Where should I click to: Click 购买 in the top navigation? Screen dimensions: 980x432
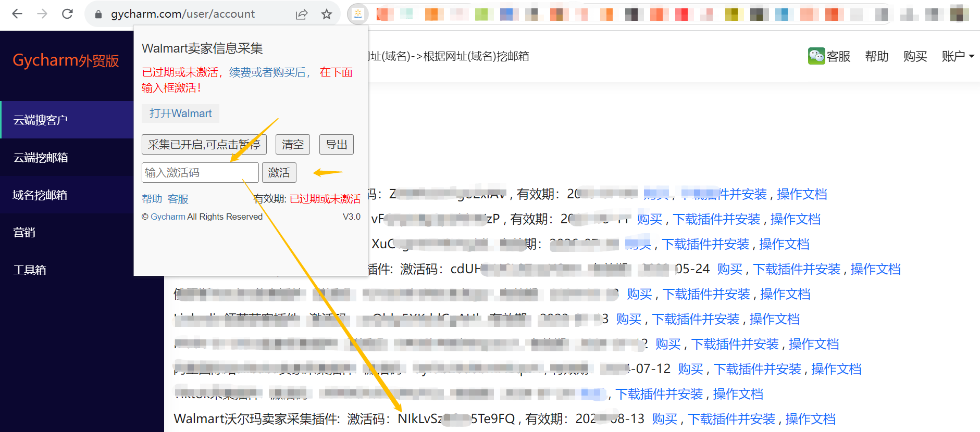pyautogui.click(x=915, y=56)
